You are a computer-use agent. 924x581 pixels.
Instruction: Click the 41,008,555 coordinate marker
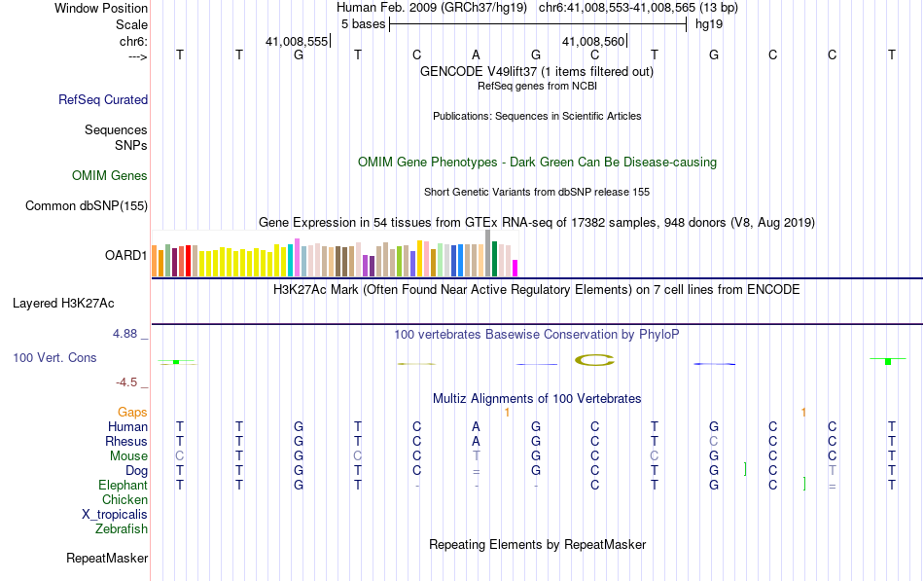[297, 41]
